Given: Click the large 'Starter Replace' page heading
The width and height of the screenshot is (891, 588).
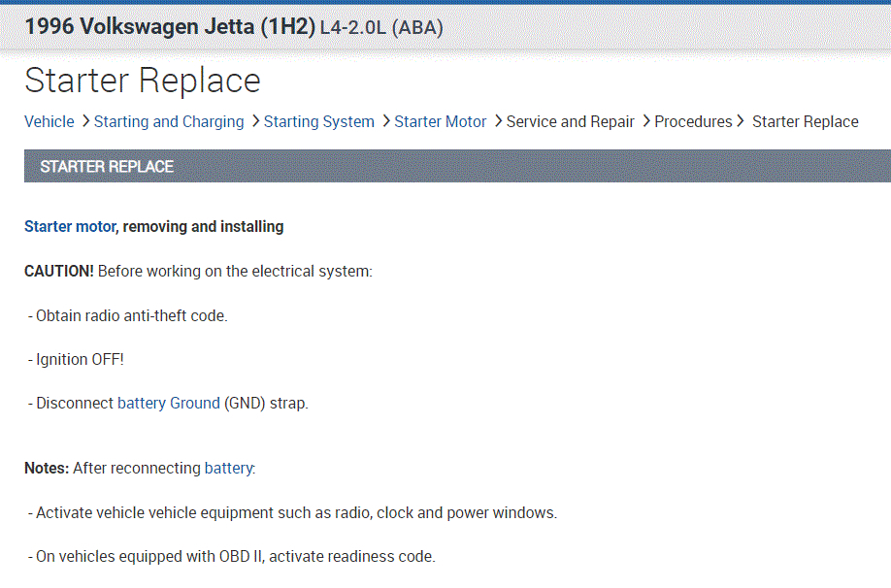Looking at the screenshot, I should (143, 81).
